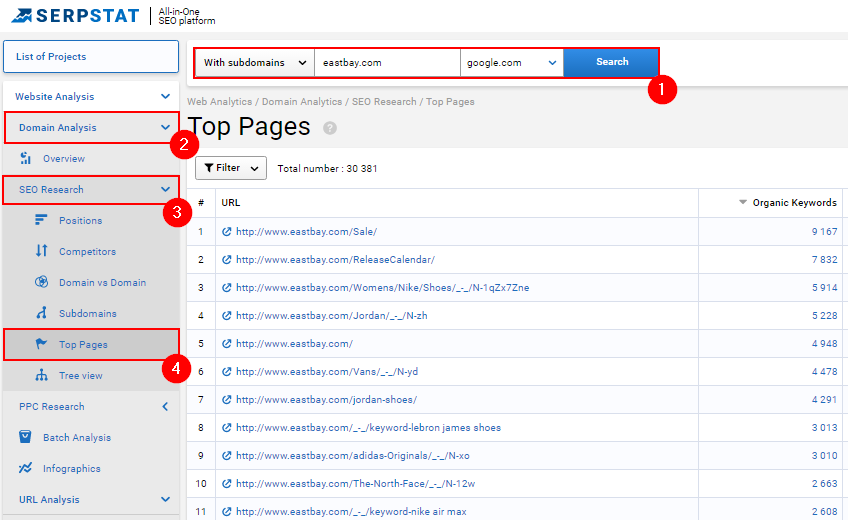The height and width of the screenshot is (520, 848).
Task: Collapse the SEO Research section chevron
Action: coord(165,189)
